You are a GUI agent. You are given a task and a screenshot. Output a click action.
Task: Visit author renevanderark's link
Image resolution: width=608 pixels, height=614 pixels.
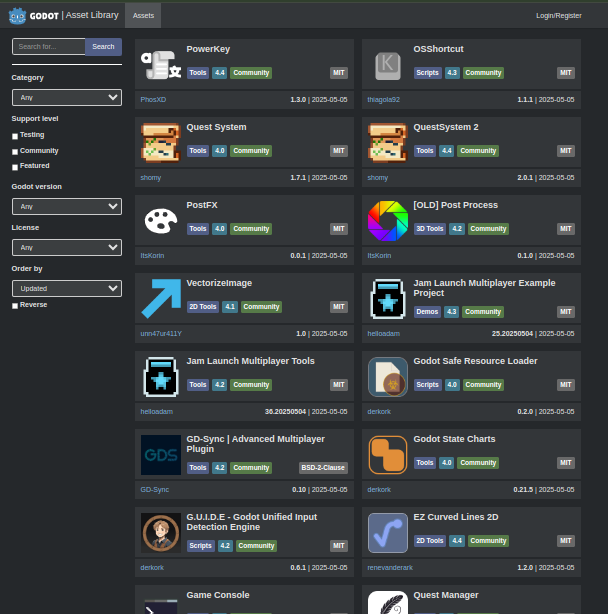click(390, 567)
